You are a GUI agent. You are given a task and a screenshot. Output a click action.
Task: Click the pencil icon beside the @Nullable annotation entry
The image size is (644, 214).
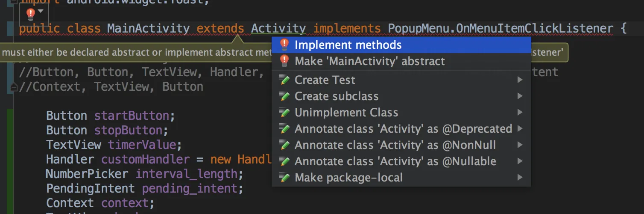pos(284,161)
